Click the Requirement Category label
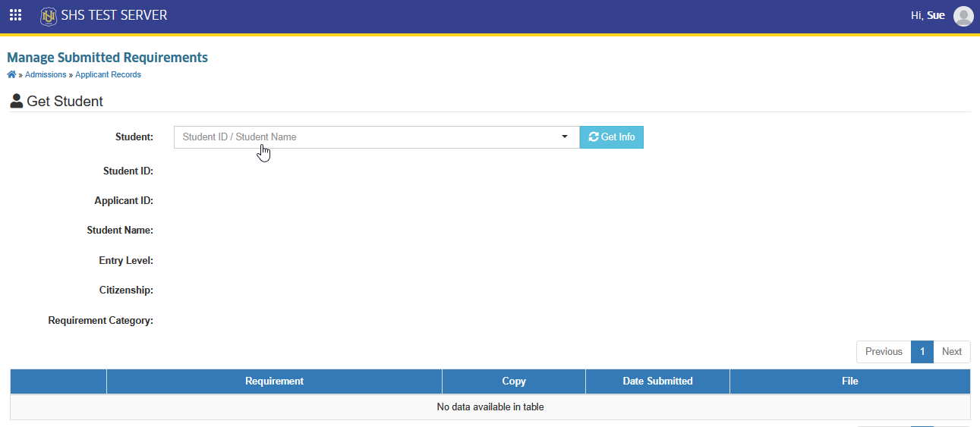The height and width of the screenshot is (427, 980). click(101, 321)
